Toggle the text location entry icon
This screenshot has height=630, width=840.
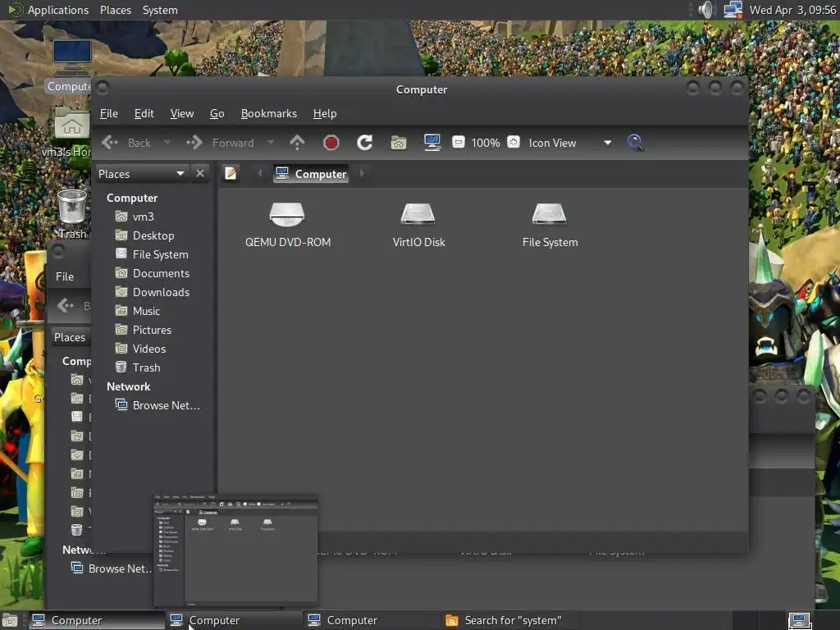tap(231, 173)
